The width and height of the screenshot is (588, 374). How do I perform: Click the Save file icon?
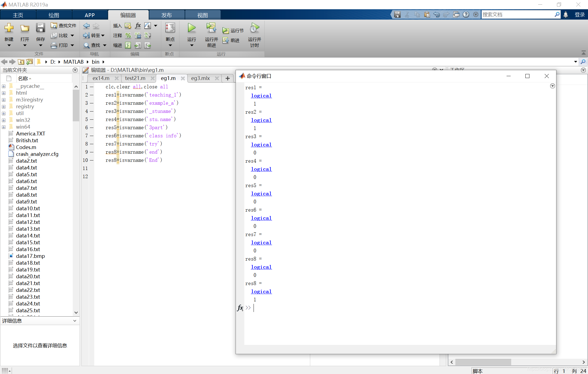click(40, 28)
